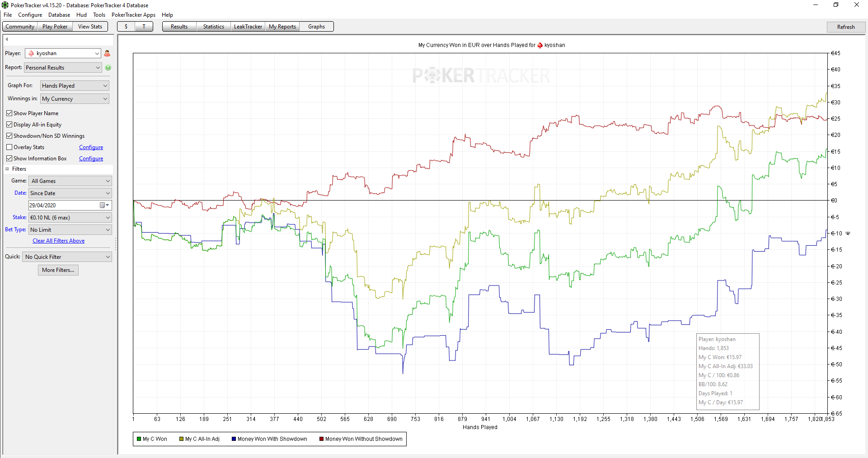868x458 pixels.
Task: Uncheck Show Player Name
Action: click(x=9, y=113)
